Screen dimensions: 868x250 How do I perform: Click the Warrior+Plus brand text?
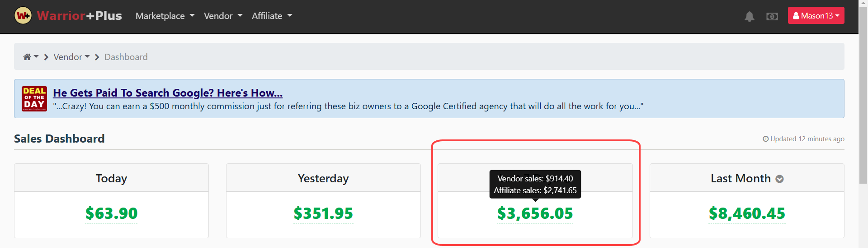pyautogui.click(x=80, y=16)
